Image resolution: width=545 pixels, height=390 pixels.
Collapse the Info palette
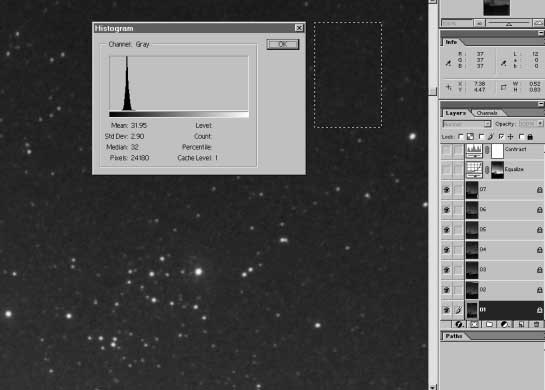tap(541, 33)
